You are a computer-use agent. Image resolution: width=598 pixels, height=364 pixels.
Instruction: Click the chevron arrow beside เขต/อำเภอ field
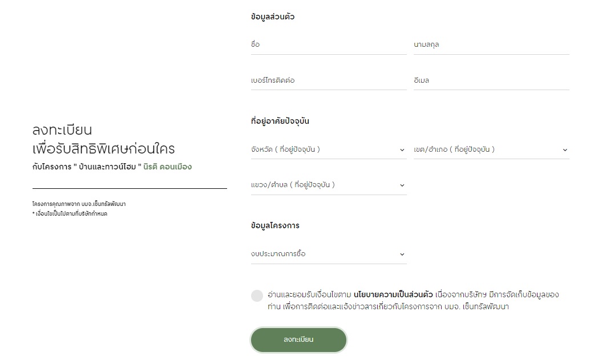[x=565, y=150]
